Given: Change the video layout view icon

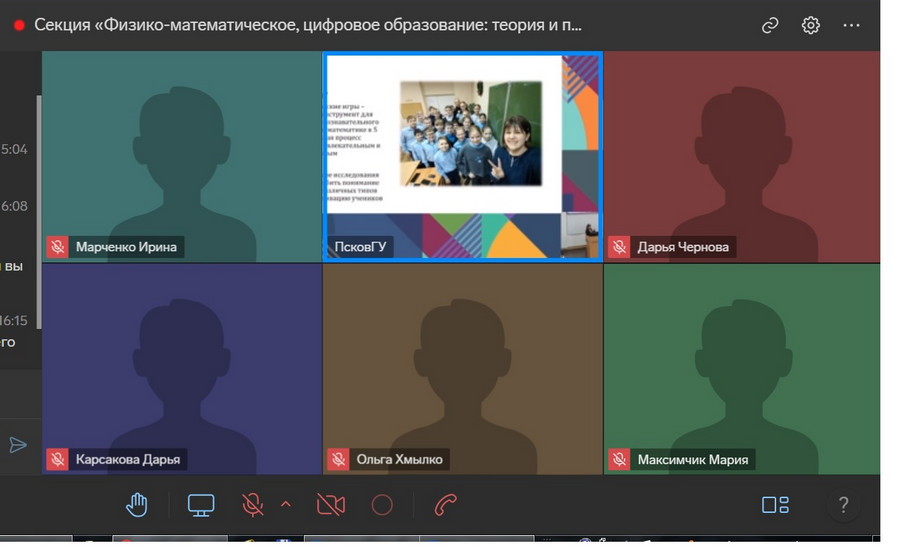Looking at the screenshot, I should click(775, 505).
